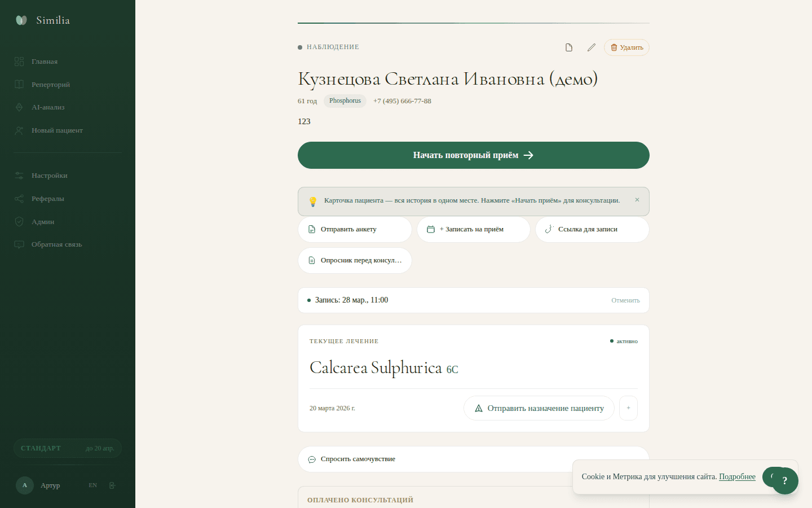The height and width of the screenshot is (508, 812).
Task: Start a repeat appointment with «Начать повторный приём»
Action: point(473,155)
